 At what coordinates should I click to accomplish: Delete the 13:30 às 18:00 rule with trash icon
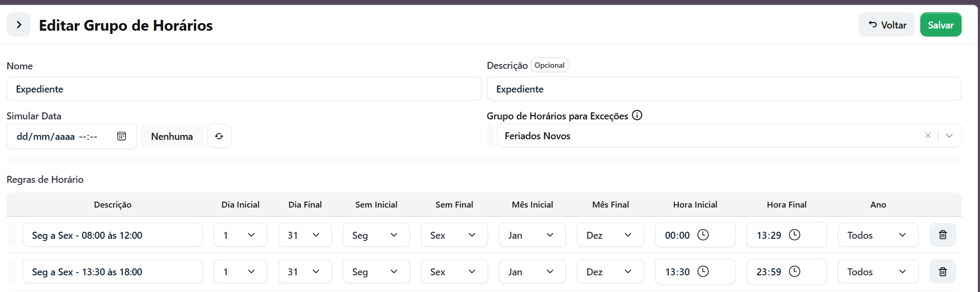click(x=943, y=272)
